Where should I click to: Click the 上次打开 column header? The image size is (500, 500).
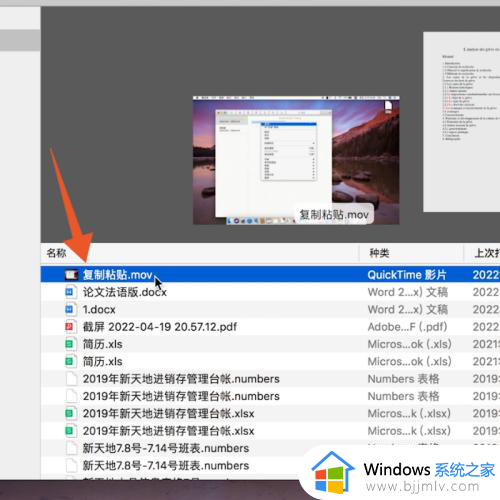pyautogui.click(x=487, y=253)
